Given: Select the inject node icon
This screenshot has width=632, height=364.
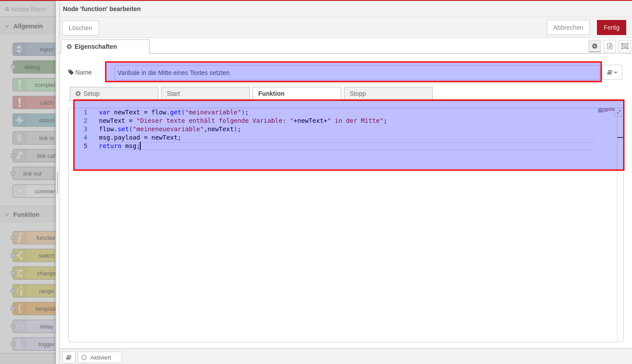Looking at the screenshot, I should (20, 49).
